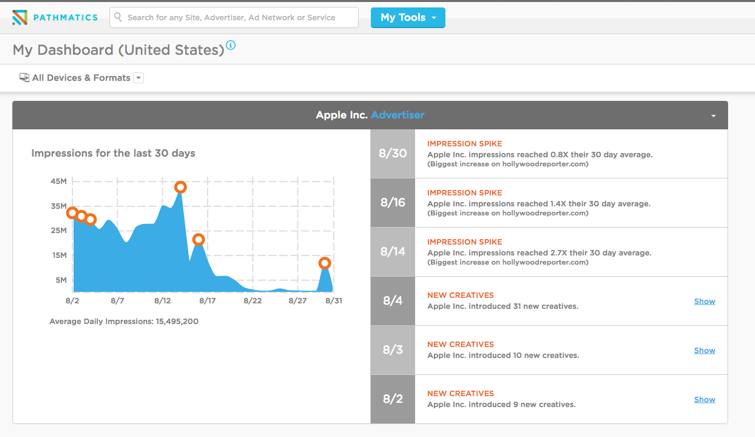Collapse the Apple Inc. panel arrow
This screenshot has height=437, width=755.
[714, 116]
